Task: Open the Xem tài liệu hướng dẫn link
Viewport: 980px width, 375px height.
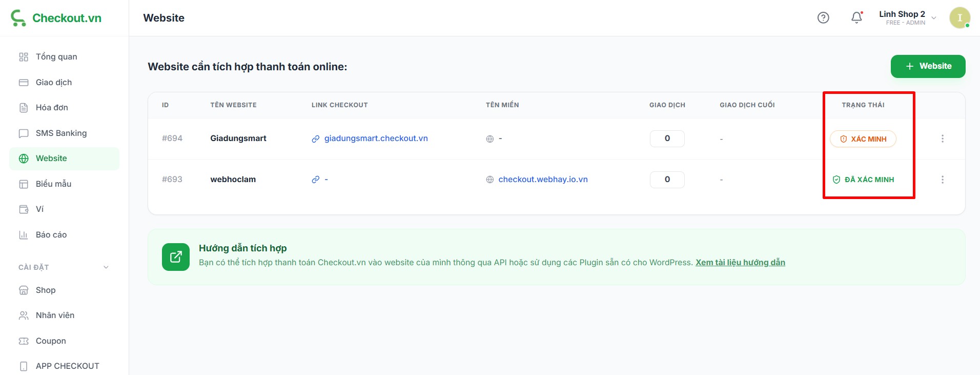Action: coord(740,263)
